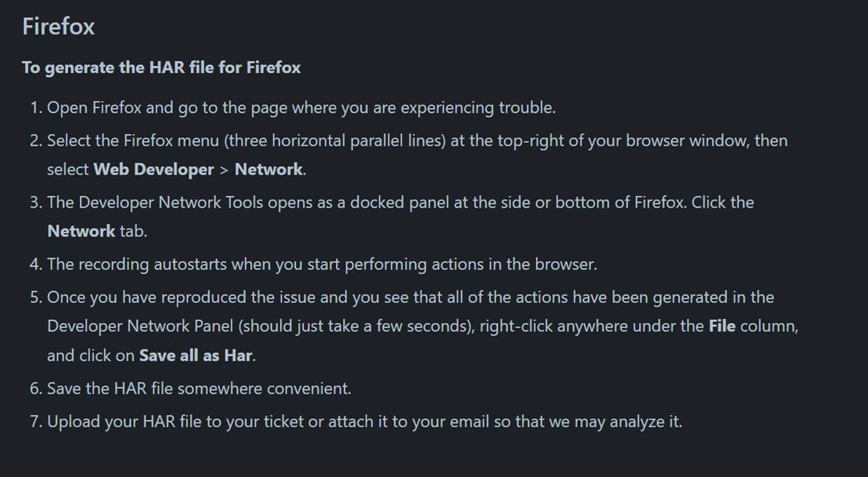Click the bold Network text in step 2
The image size is (868, 477).
pyautogui.click(x=269, y=169)
